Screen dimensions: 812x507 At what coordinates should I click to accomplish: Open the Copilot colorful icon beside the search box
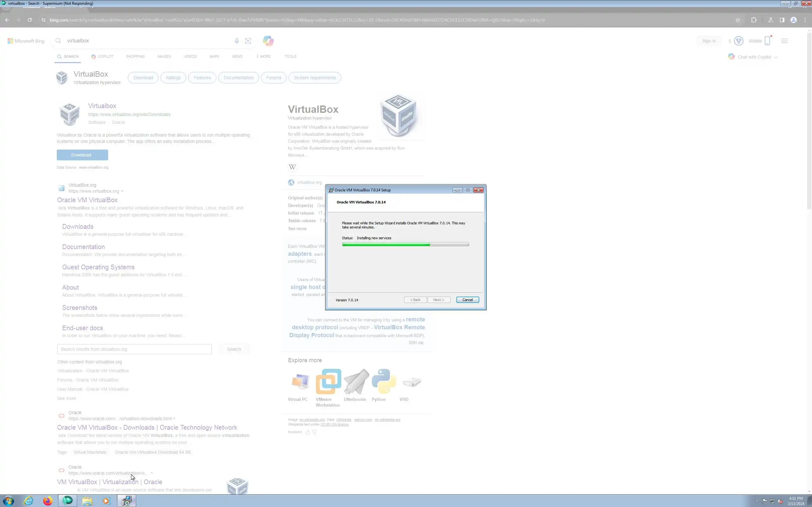pyautogui.click(x=268, y=41)
